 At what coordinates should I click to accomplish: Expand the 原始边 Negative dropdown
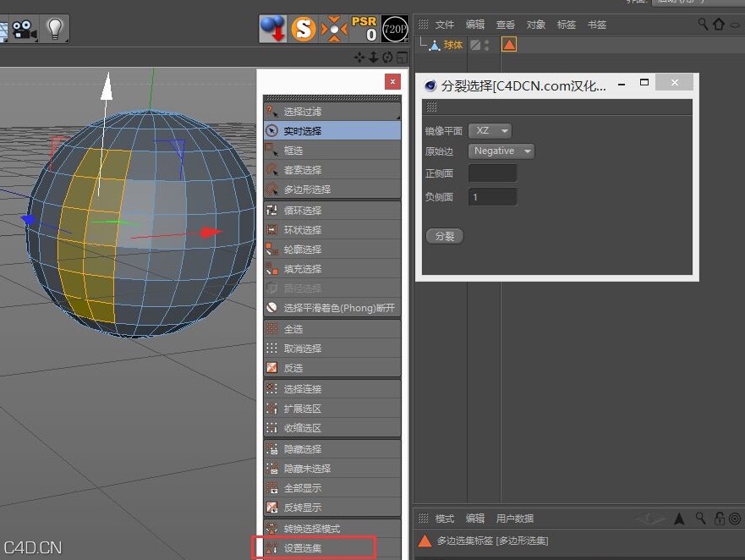[x=501, y=151]
